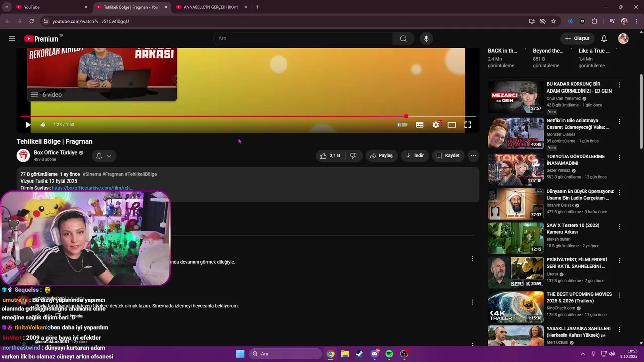This screenshot has height=362, width=644.
Task: Enter fullscreen mode
Action: tap(468, 125)
